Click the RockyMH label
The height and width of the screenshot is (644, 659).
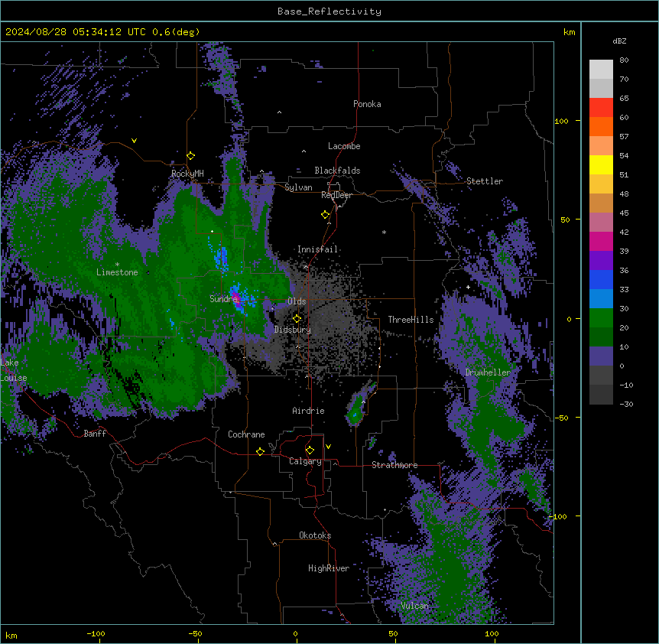click(x=187, y=174)
